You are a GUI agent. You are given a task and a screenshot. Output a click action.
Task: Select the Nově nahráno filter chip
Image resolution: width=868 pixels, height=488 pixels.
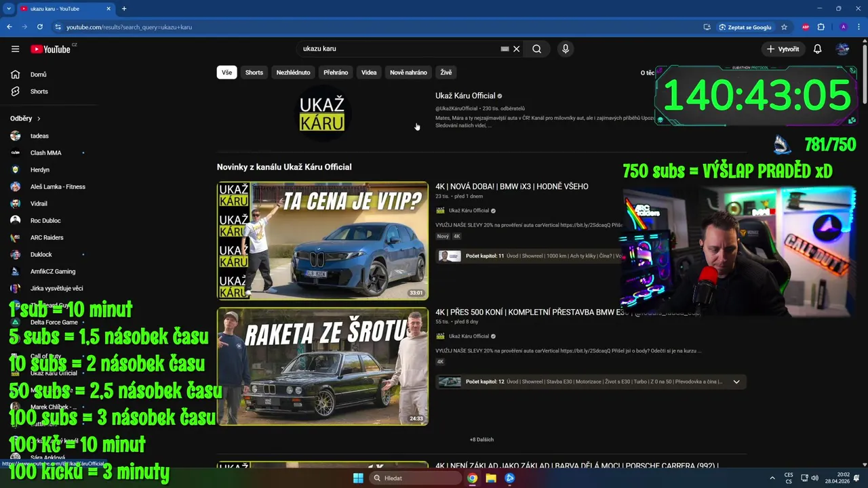click(408, 73)
